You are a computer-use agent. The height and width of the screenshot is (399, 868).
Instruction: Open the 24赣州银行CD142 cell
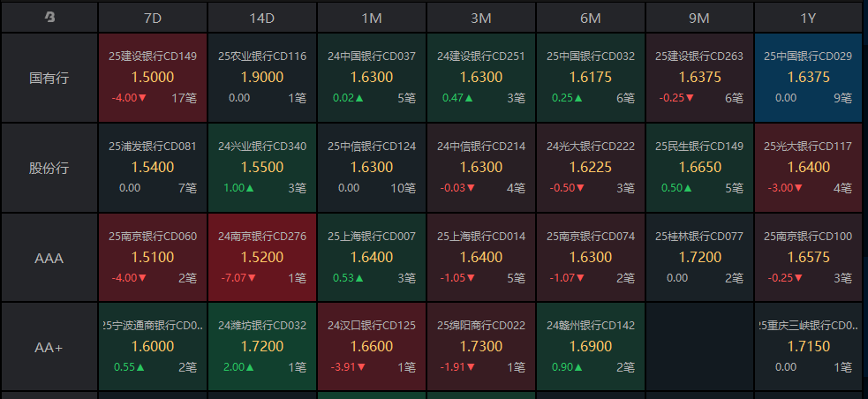pyautogui.click(x=591, y=348)
